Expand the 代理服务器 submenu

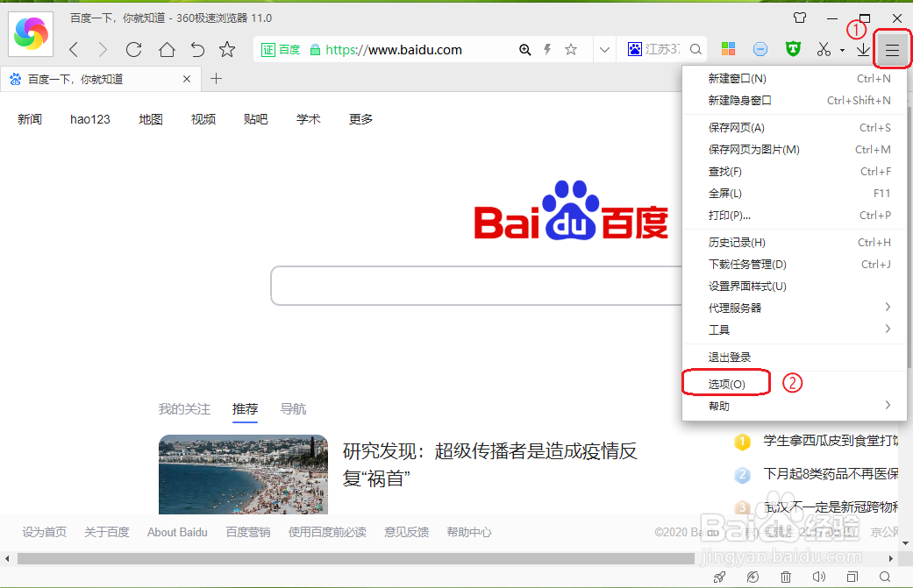click(795, 308)
